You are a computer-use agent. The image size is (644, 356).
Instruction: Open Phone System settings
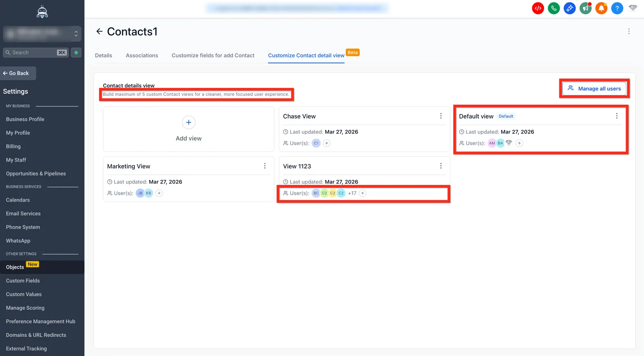(x=23, y=227)
